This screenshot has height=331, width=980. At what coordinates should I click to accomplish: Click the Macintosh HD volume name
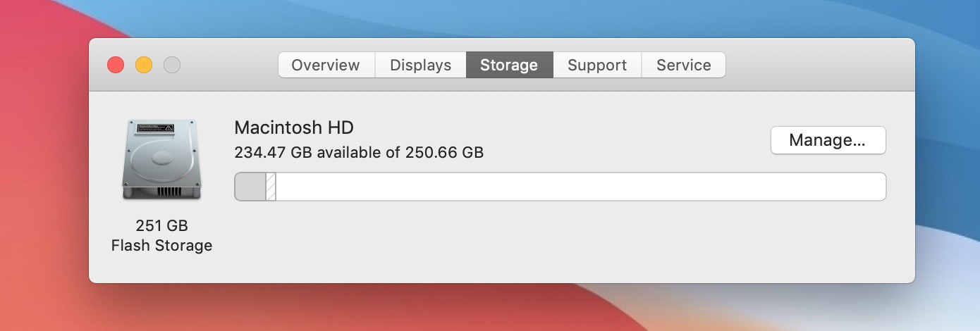pos(294,127)
